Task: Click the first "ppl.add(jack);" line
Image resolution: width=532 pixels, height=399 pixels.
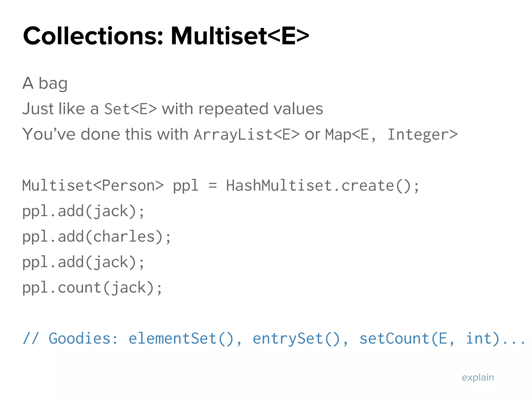Action: point(83,211)
